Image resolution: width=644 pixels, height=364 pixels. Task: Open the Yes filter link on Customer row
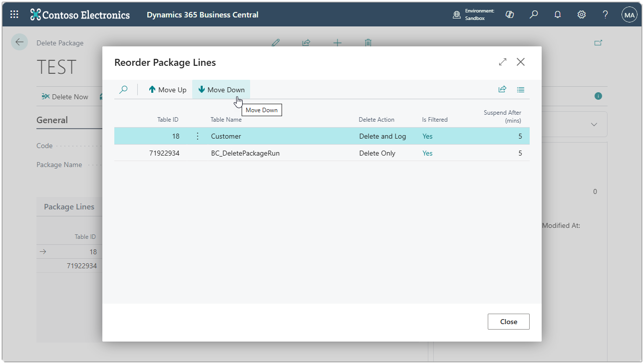coord(427,136)
